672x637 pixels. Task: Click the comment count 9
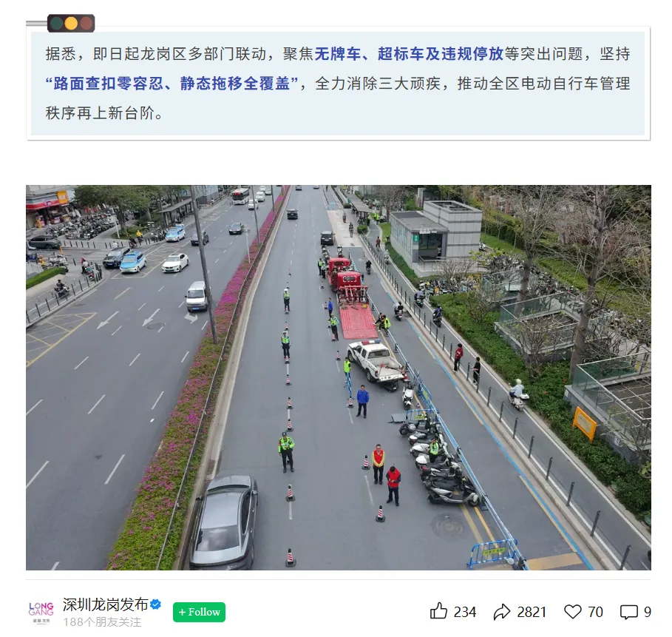pos(648,612)
